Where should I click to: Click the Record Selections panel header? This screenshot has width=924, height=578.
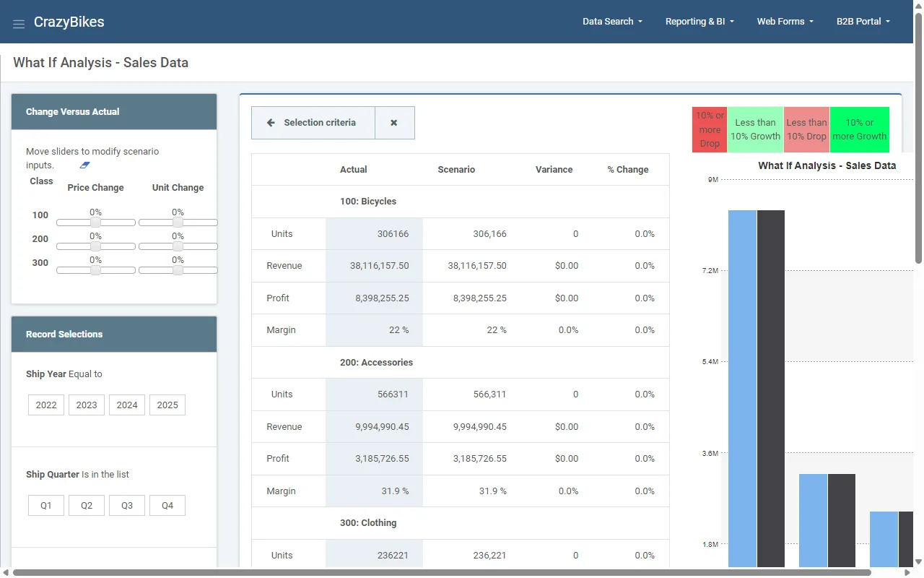[114, 335]
